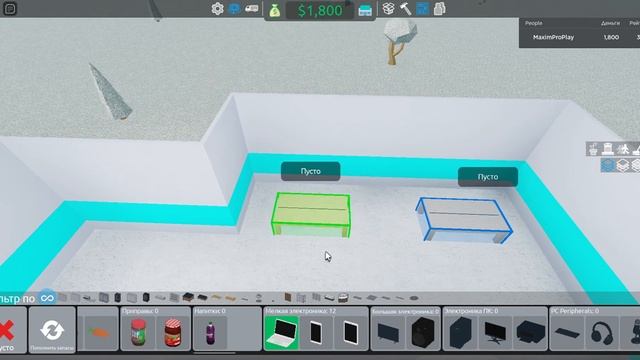Viewport: 640px width, 360px height.
Task: Select the hammer build tool
Action: [405, 9]
